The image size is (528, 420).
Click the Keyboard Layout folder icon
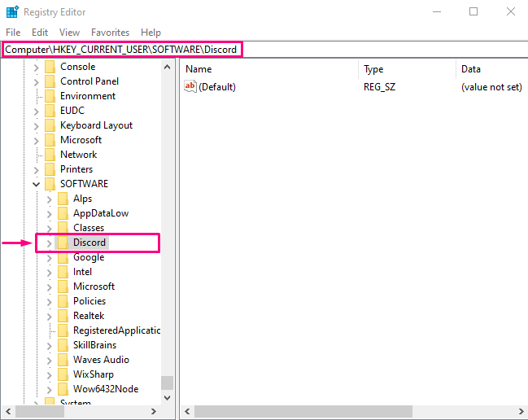coord(50,125)
